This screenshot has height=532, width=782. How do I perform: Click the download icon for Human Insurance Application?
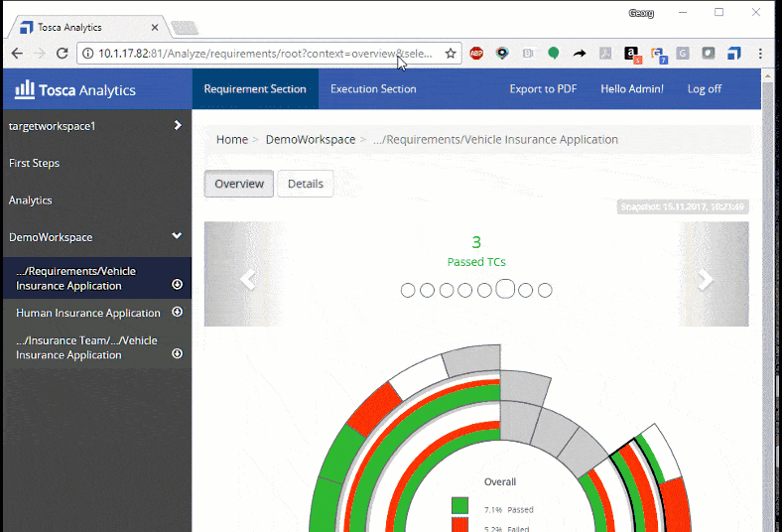point(177,312)
